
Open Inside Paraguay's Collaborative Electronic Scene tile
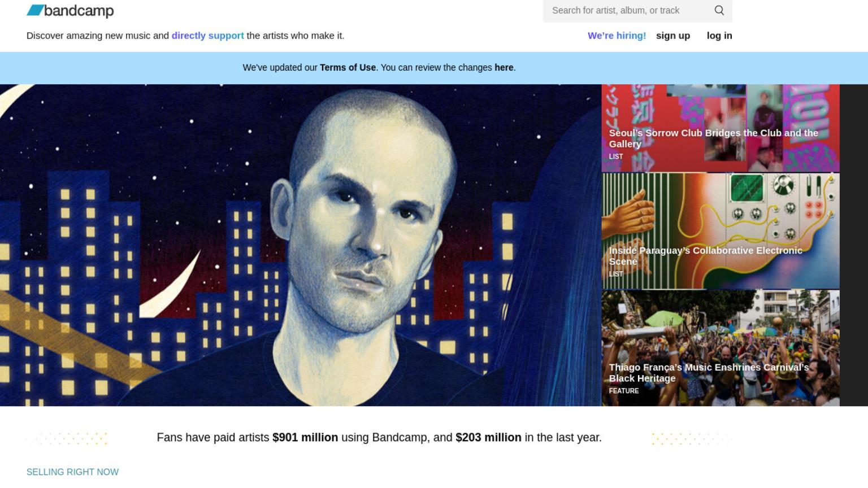[721, 231]
